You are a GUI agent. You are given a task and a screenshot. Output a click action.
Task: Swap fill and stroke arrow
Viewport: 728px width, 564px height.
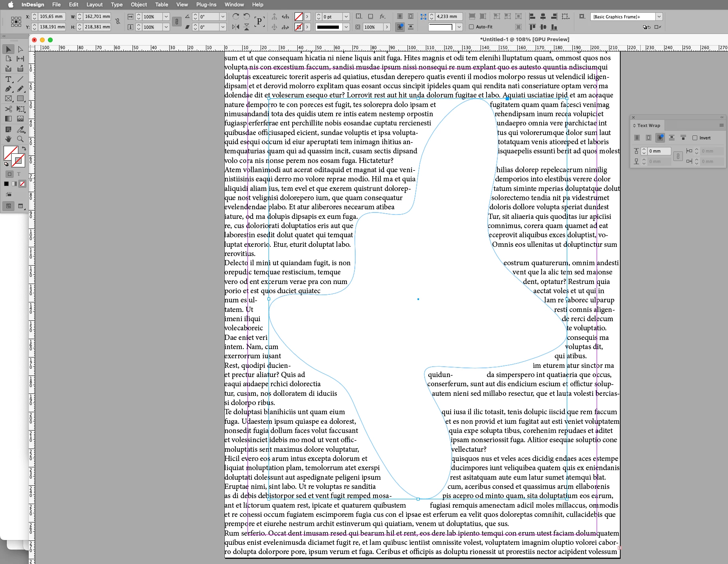pos(24,148)
